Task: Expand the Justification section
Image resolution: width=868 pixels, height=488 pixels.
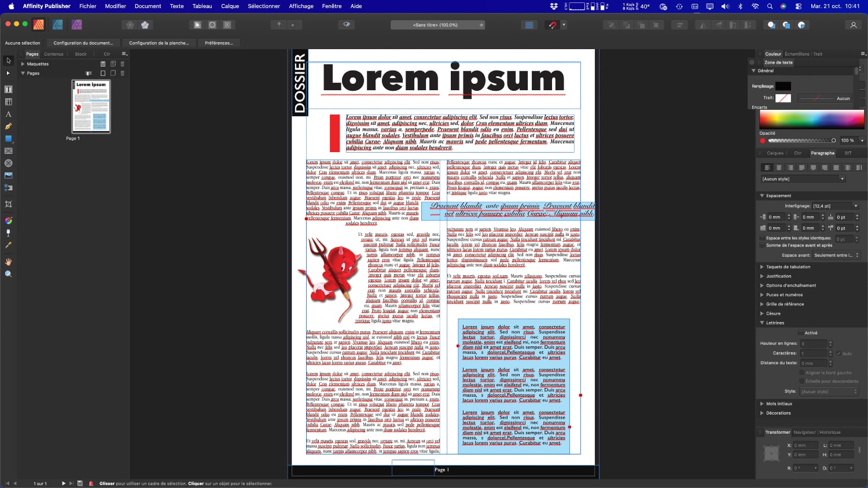Action: tap(762, 276)
